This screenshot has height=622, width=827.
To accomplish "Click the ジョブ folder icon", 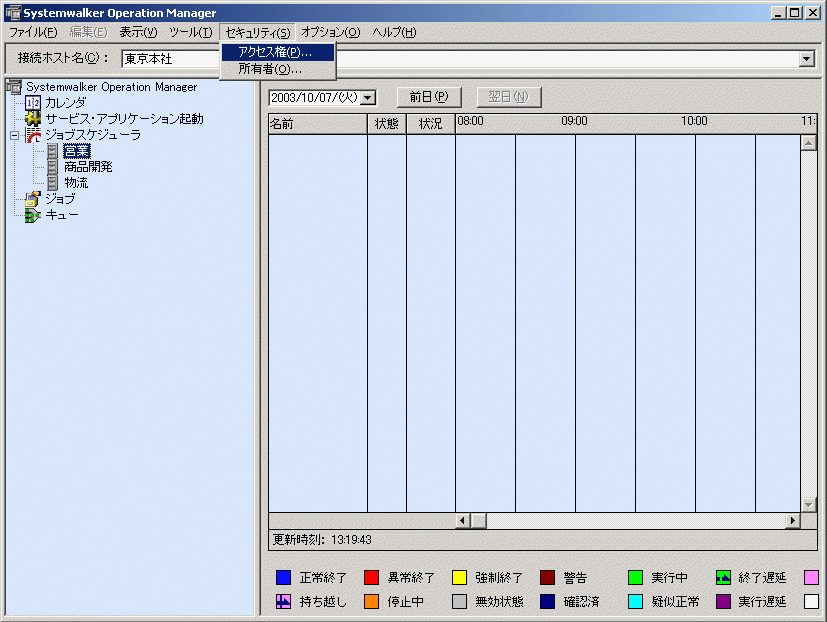I will point(33,199).
